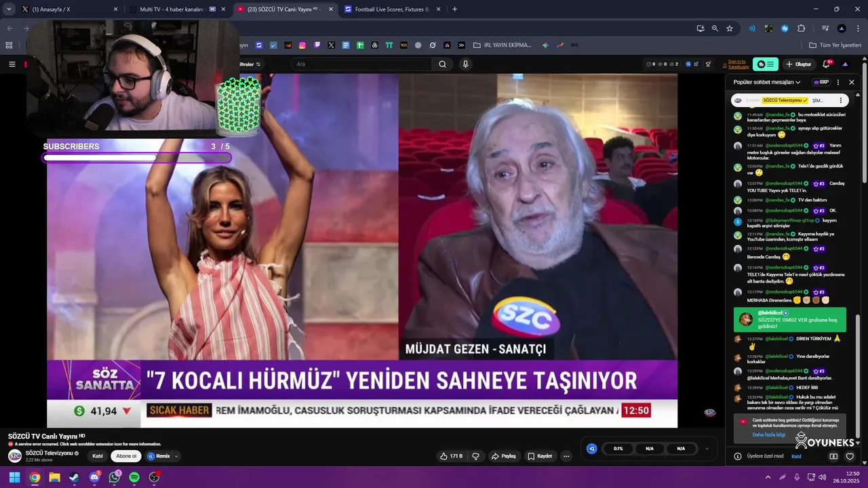Open Chrome zoom magnifier icon
Screen dimensions: 868x488
tap(715, 28)
